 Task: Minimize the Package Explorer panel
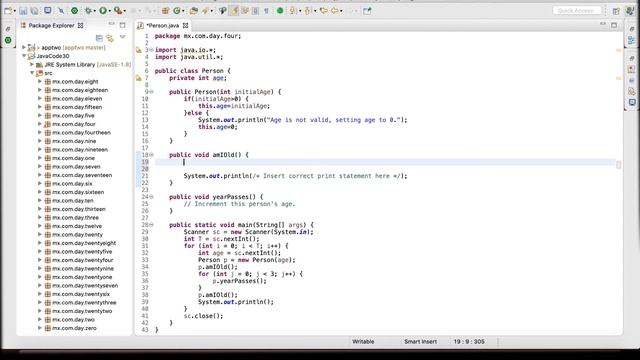click(x=111, y=25)
